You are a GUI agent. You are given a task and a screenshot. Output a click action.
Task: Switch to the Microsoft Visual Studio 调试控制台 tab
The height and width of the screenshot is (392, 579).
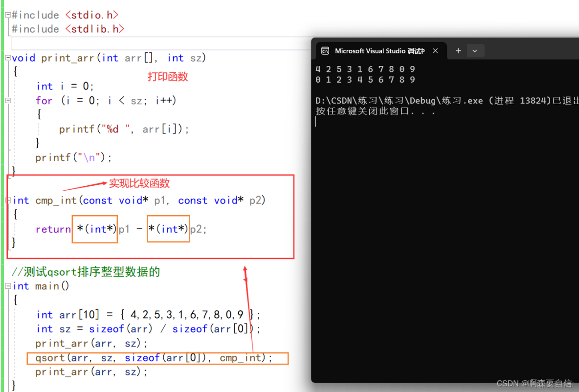pyautogui.click(x=379, y=50)
